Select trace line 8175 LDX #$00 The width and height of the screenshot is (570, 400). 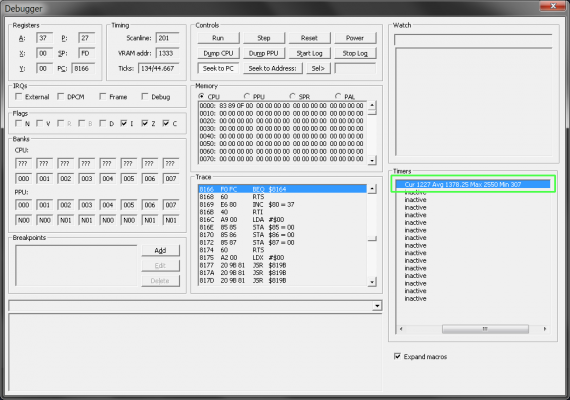(x=282, y=257)
